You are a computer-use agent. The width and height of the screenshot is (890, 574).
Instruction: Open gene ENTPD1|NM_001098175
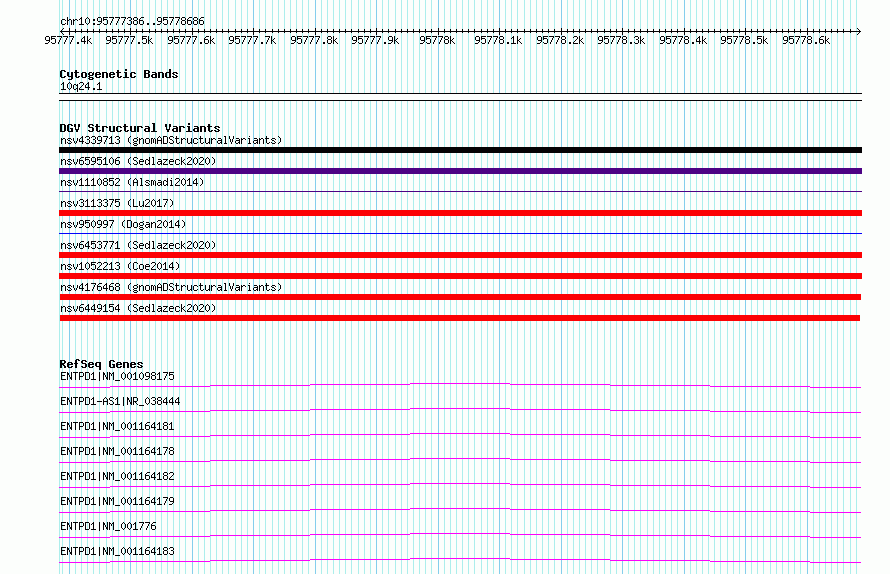click(117, 376)
